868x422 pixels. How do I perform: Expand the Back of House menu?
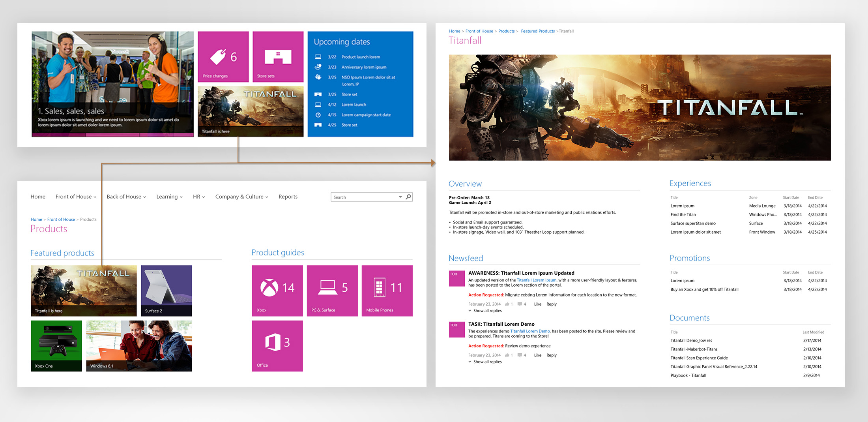pos(126,197)
